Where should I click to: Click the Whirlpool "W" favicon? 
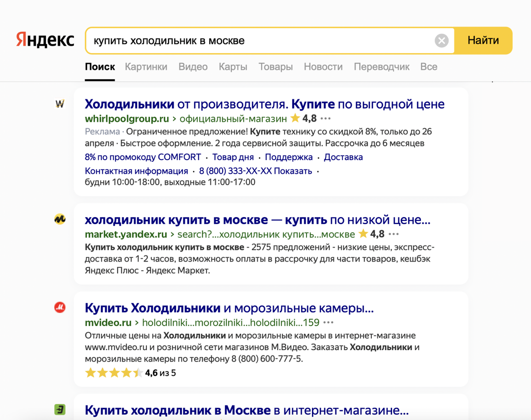click(x=61, y=103)
